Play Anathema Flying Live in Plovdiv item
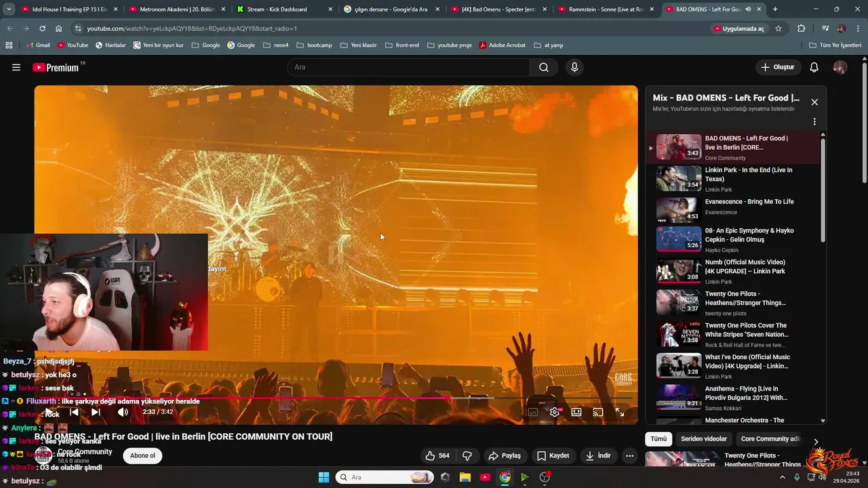The image size is (868, 488). click(x=734, y=398)
